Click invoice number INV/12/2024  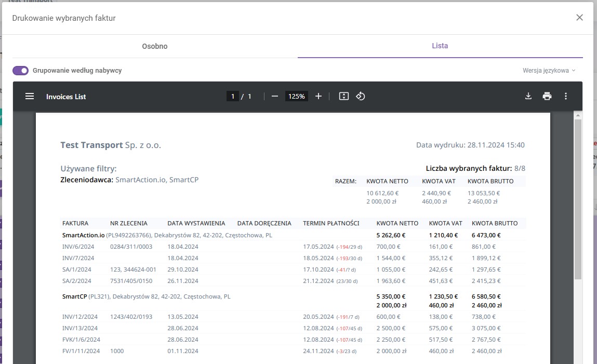coord(80,316)
